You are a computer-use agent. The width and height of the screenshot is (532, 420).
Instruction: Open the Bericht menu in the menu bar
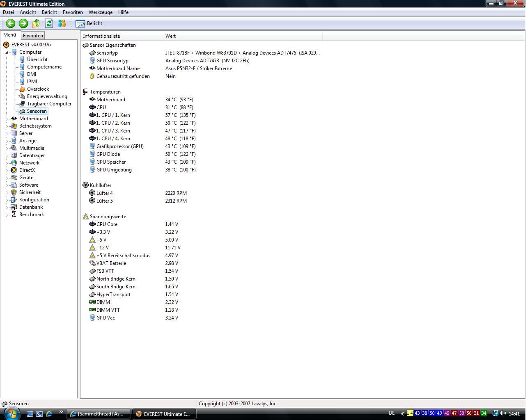click(x=49, y=12)
